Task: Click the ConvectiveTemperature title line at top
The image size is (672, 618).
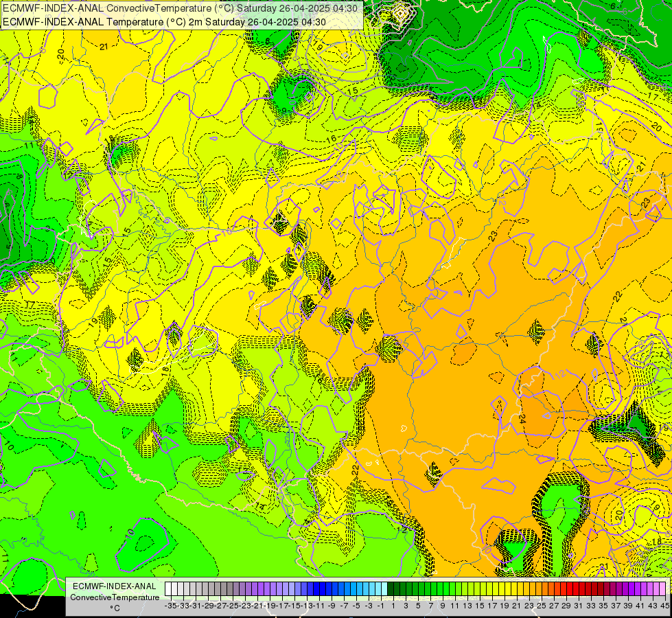Action: tap(181, 8)
